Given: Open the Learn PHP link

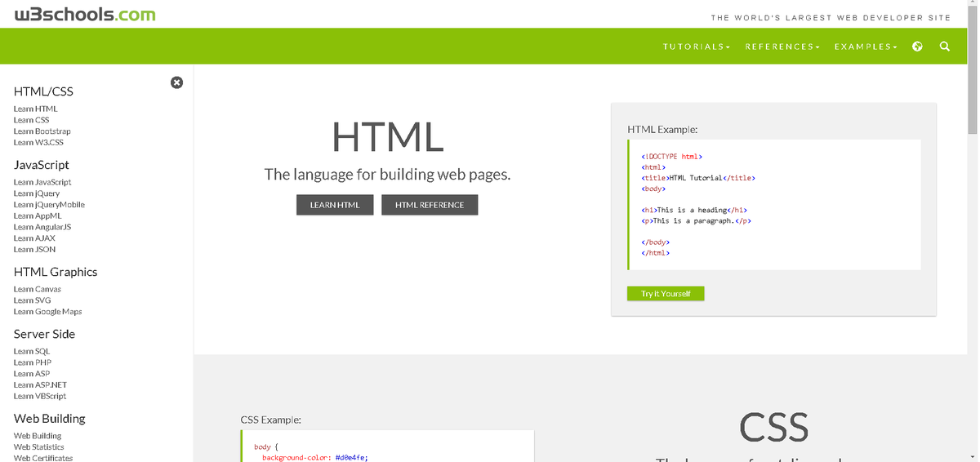Looking at the screenshot, I should (32, 362).
